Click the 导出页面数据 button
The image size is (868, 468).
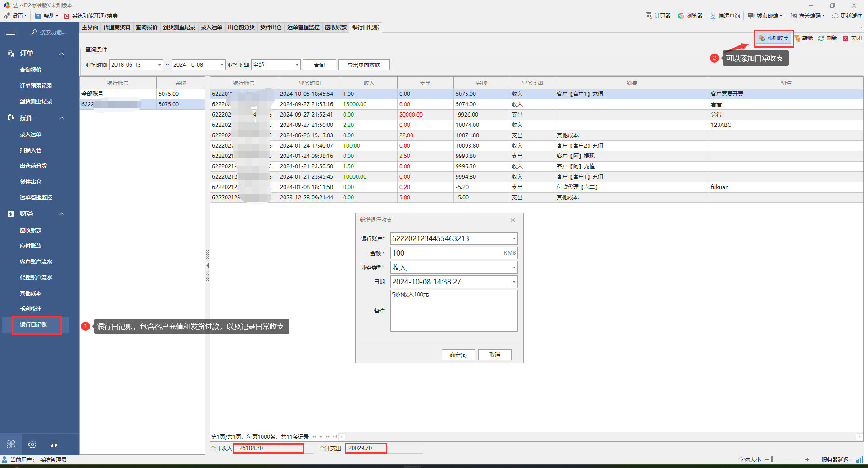tap(363, 65)
